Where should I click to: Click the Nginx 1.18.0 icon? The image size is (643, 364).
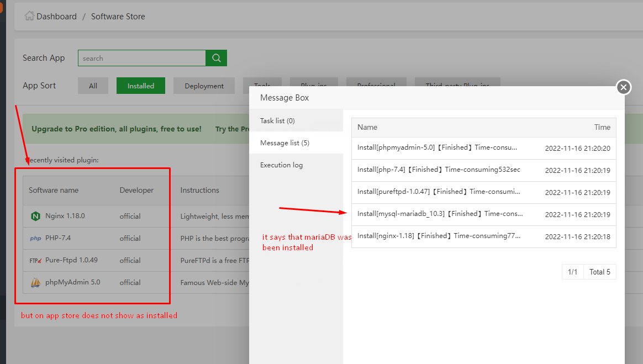tap(36, 216)
